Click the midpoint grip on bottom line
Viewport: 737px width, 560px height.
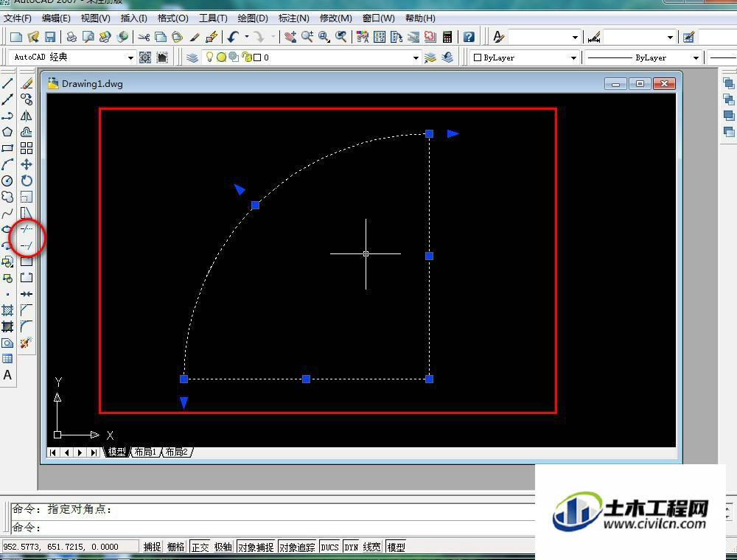(x=306, y=379)
